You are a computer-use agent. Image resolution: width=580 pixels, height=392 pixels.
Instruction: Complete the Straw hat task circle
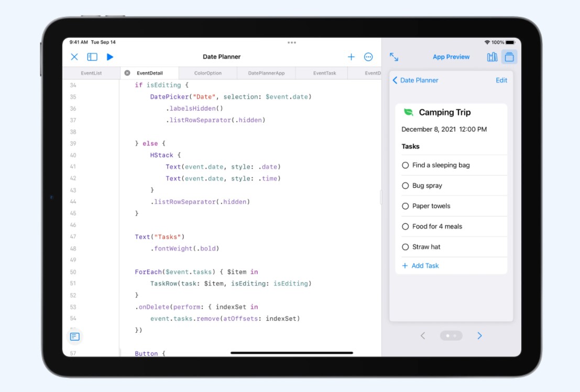click(x=405, y=246)
